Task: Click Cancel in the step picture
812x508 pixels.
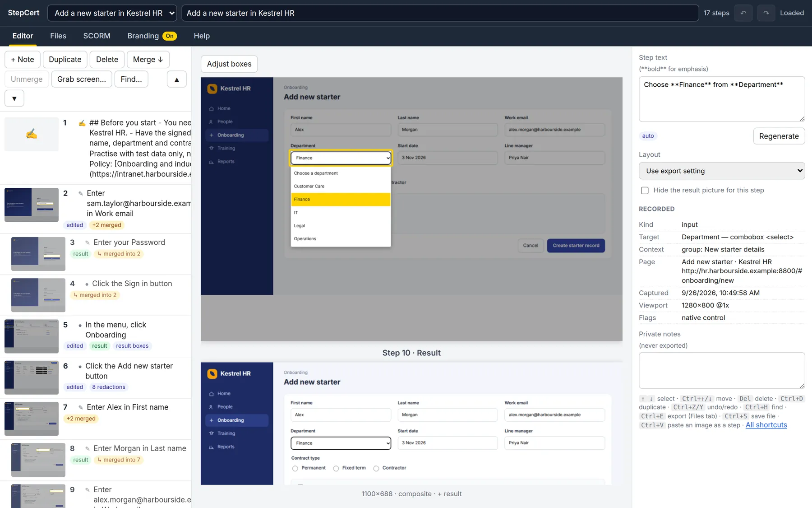Action: pyautogui.click(x=531, y=246)
